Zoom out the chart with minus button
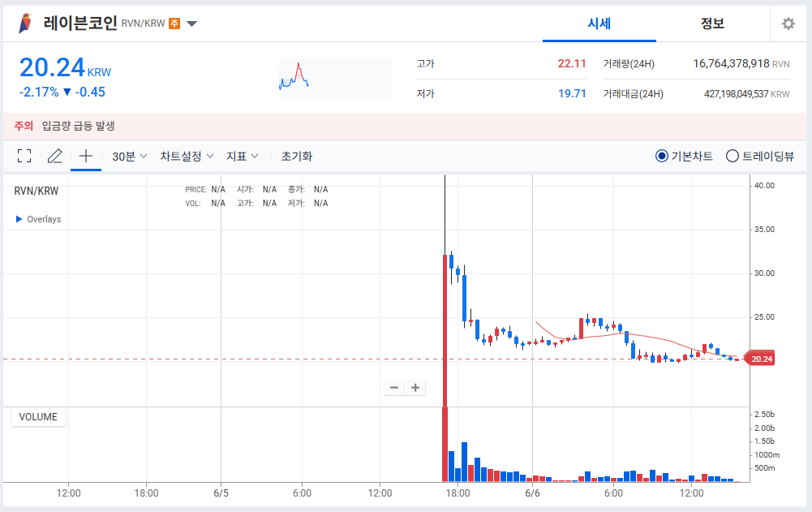812x512 pixels. pyautogui.click(x=394, y=388)
